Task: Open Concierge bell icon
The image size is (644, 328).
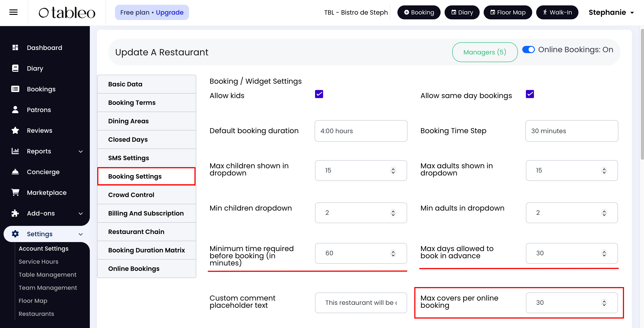Action: (15, 172)
